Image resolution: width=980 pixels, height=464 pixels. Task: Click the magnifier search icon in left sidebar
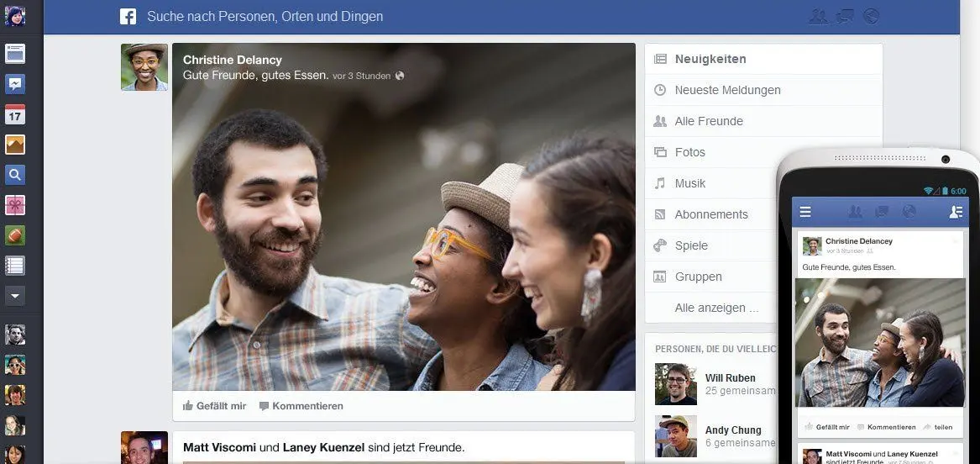15,175
